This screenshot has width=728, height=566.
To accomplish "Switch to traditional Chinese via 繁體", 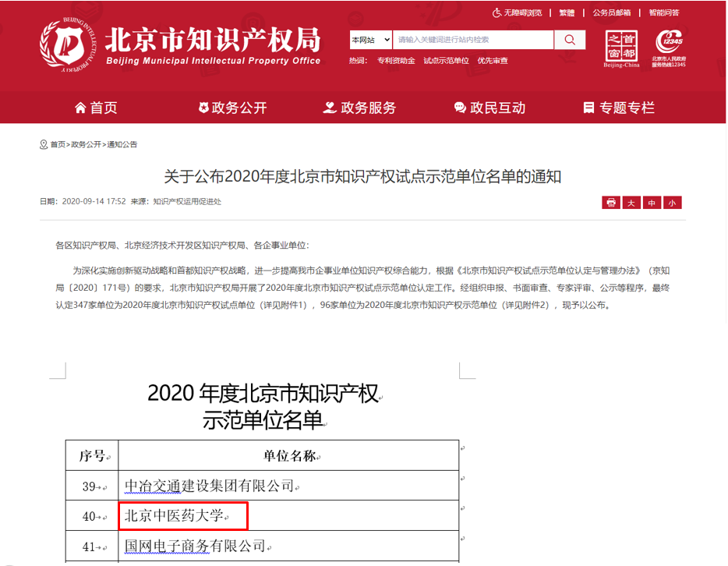I will [x=567, y=13].
